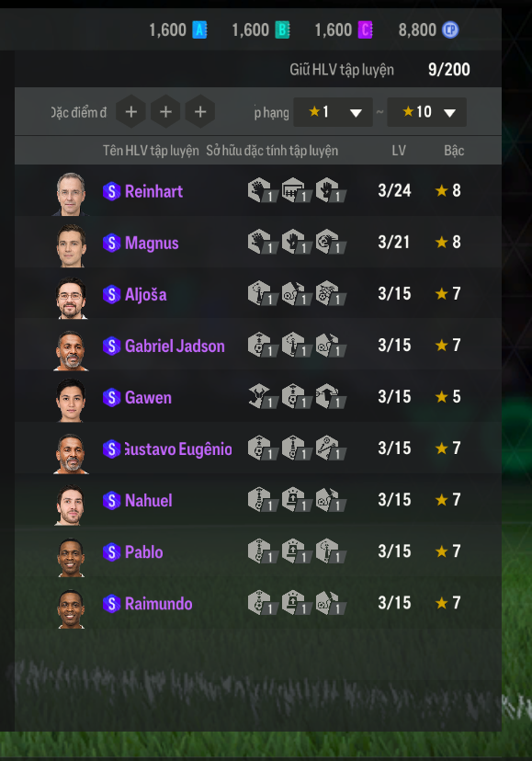532x761 pixels.
Task: Click Gawen's first training trait icon
Action: (262, 396)
